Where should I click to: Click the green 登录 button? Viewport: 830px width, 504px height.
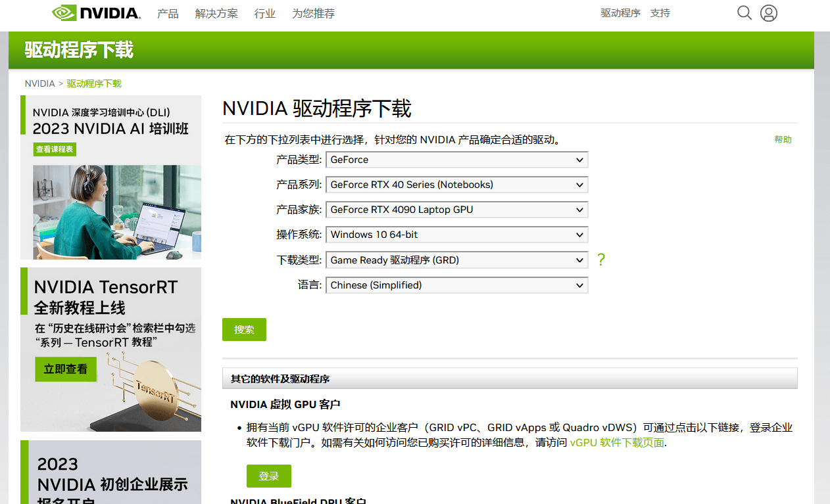tap(268, 476)
